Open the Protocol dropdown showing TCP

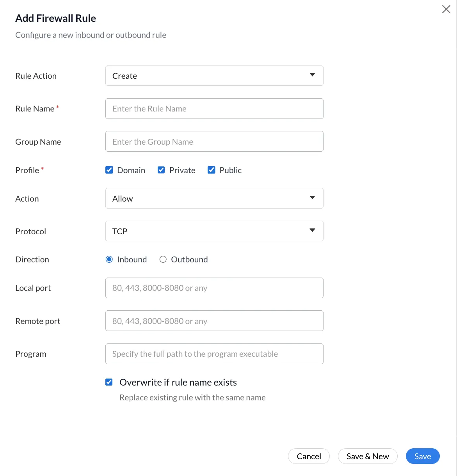pos(214,231)
